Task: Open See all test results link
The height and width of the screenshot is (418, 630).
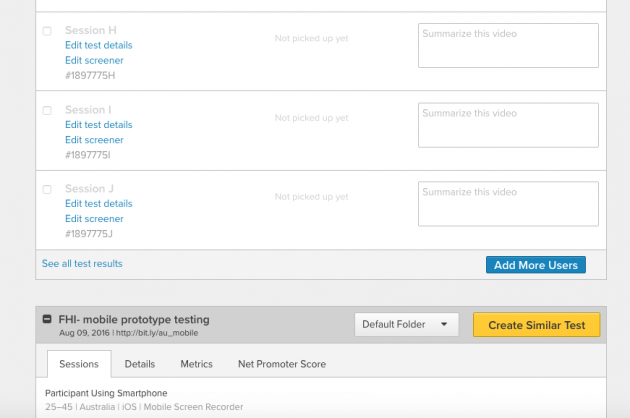Action: click(82, 264)
